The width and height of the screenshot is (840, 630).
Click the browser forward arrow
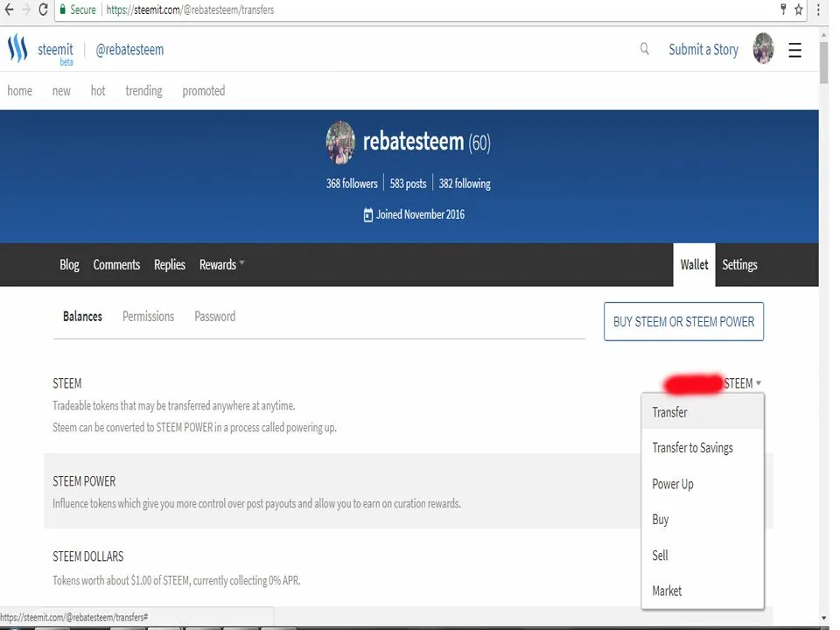(25, 10)
